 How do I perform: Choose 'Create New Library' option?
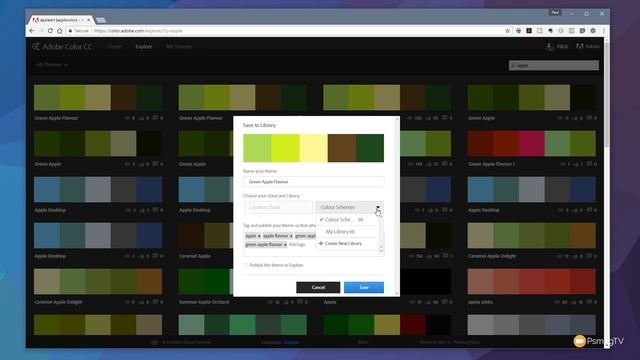tap(347, 243)
